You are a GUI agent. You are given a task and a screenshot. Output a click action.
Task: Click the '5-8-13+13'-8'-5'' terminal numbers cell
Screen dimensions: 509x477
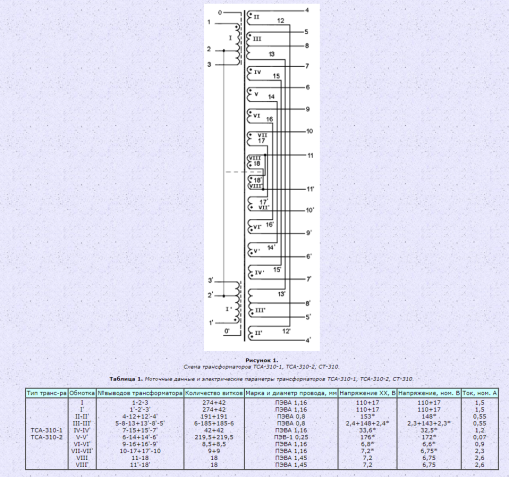click(140, 423)
